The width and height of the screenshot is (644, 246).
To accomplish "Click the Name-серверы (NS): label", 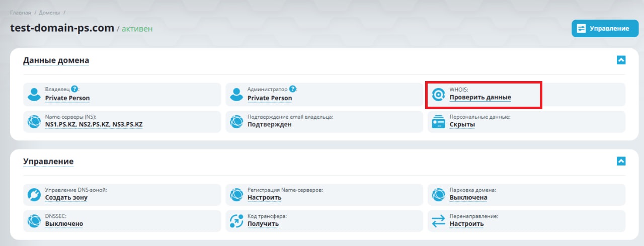I will [70, 117].
